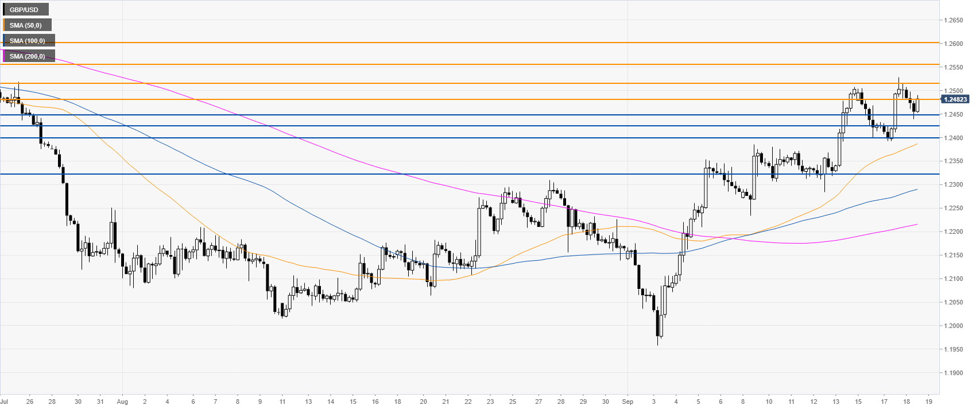Image resolution: width=980 pixels, height=409 pixels.
Task: Select the Jul label on time axis
Action: pos(5,402)
